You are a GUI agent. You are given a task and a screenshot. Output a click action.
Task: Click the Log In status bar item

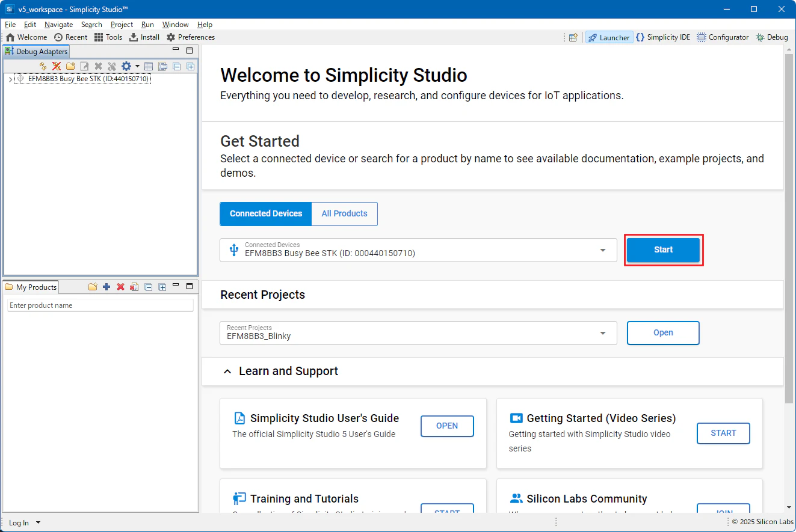(x=19, y=523)
